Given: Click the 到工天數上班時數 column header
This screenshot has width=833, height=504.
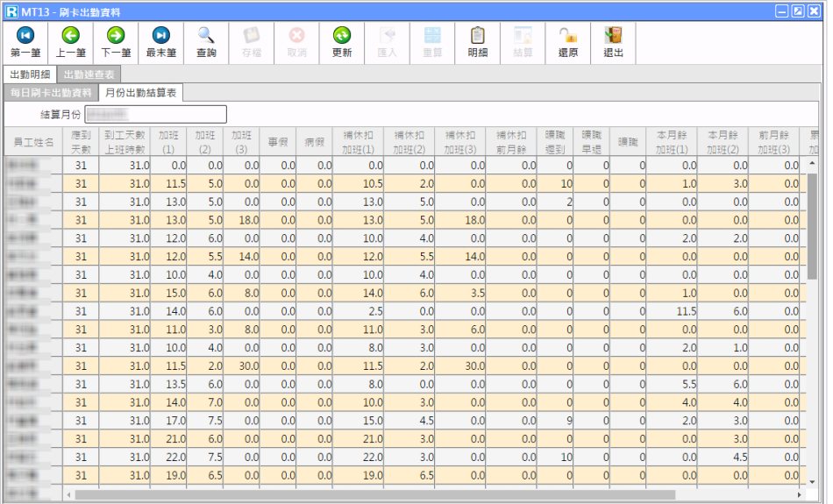Looking at the screenshot, I should tap(125, 142).
